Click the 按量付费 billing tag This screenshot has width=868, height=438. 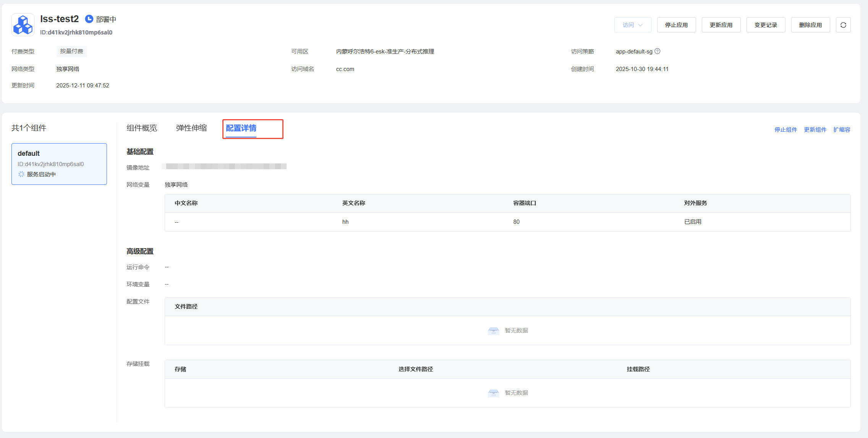(71, 51)
